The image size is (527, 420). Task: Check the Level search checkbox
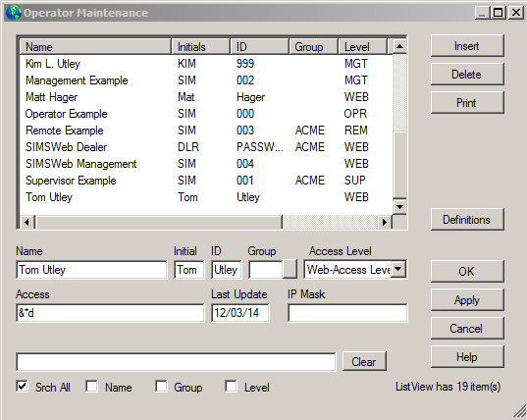click(x=231, y=387)
